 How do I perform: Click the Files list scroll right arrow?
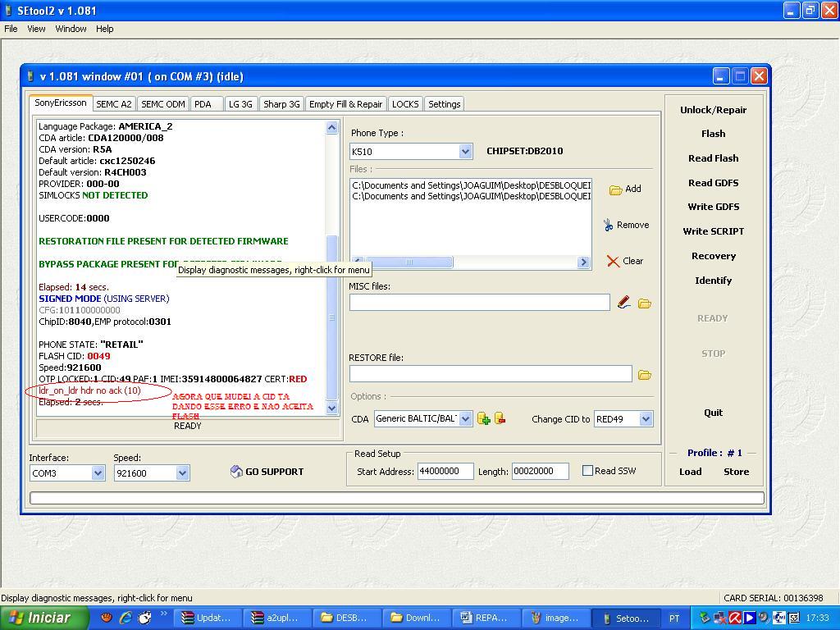click(x=583, y=262)
